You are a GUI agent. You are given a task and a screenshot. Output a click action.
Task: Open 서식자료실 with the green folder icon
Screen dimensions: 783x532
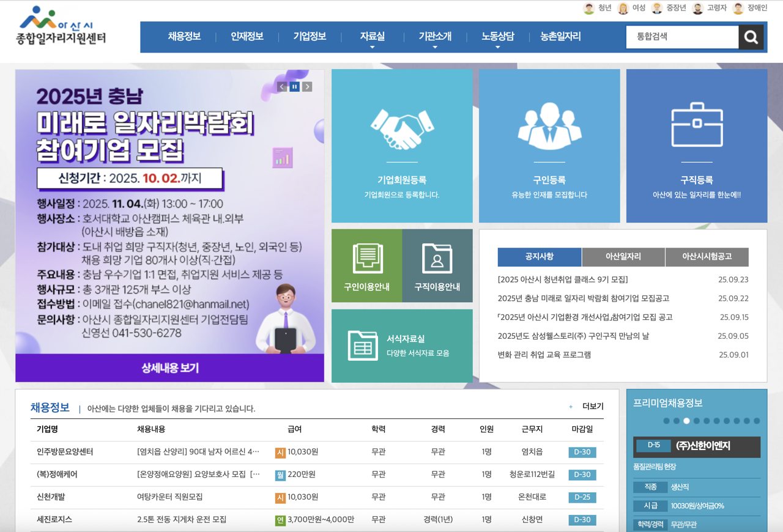point(363,344)
